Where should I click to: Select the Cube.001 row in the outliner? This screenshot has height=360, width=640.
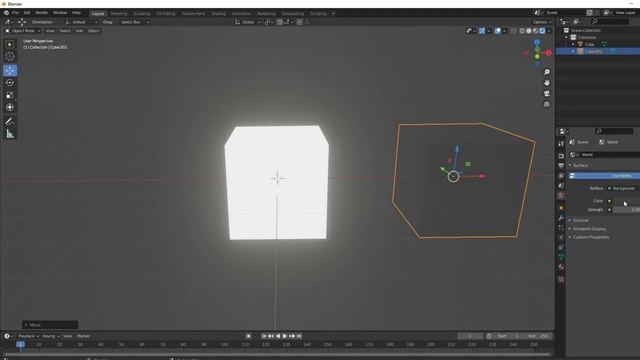point(598,51)
